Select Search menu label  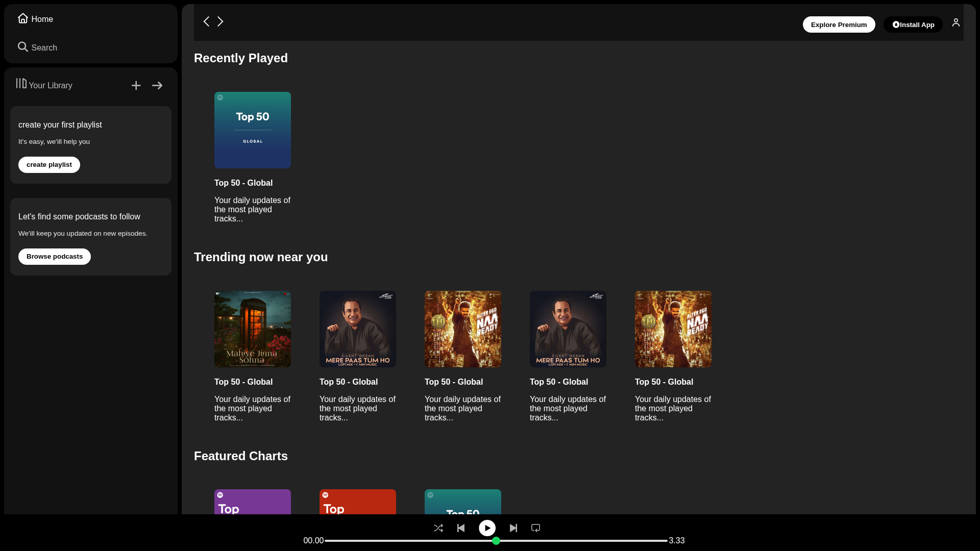[44, 48]
